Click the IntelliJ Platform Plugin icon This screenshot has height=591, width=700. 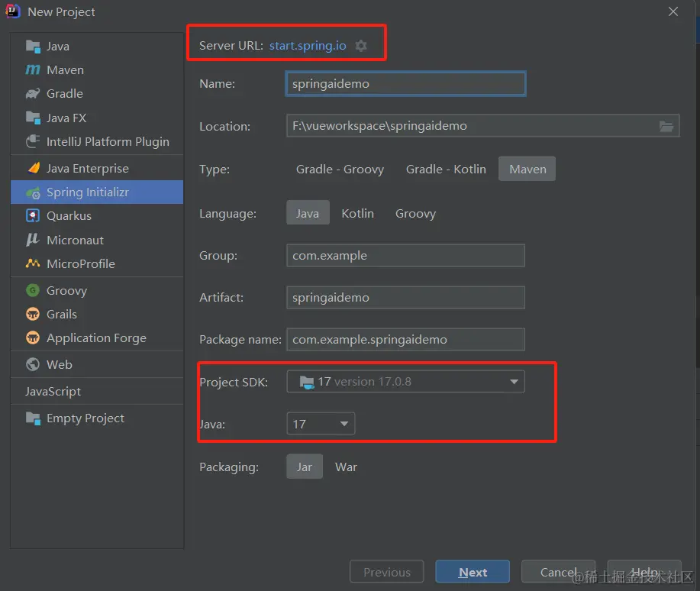pos(33,141)
